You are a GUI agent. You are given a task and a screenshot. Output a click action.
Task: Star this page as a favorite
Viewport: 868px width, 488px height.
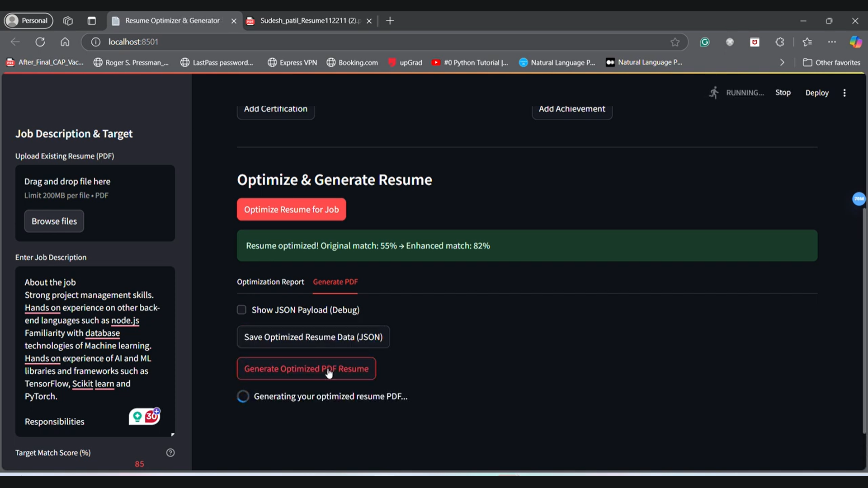[675, 42]
